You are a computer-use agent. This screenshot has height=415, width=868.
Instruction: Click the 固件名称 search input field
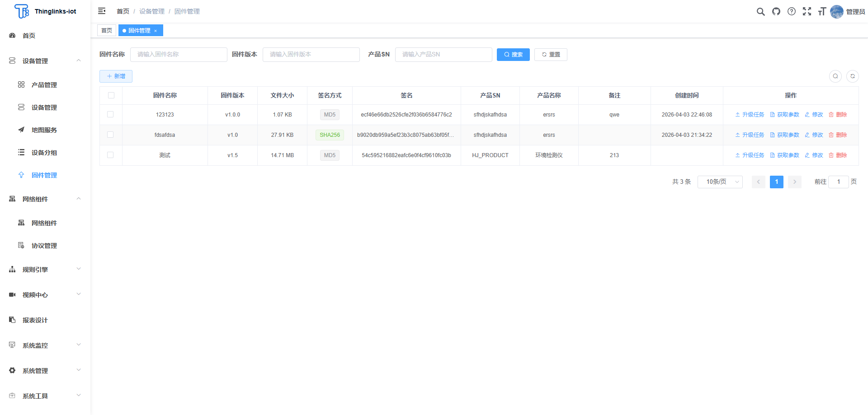pyautogui.click(x=179, y=55)
